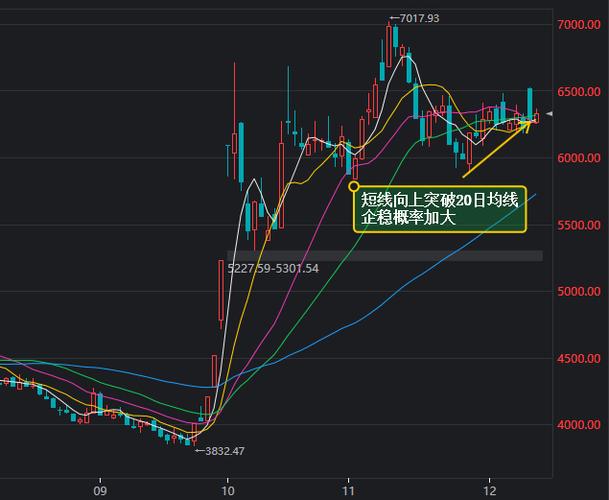
Task: Click the 6500.00 price axis label
Action: 579,92
